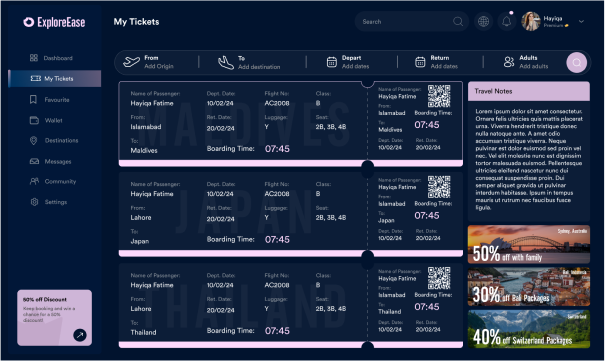Image resolution: width=605 pixels, height=361 pixels.
Task: Go to Destinations in sidebar
Action: 54,140
